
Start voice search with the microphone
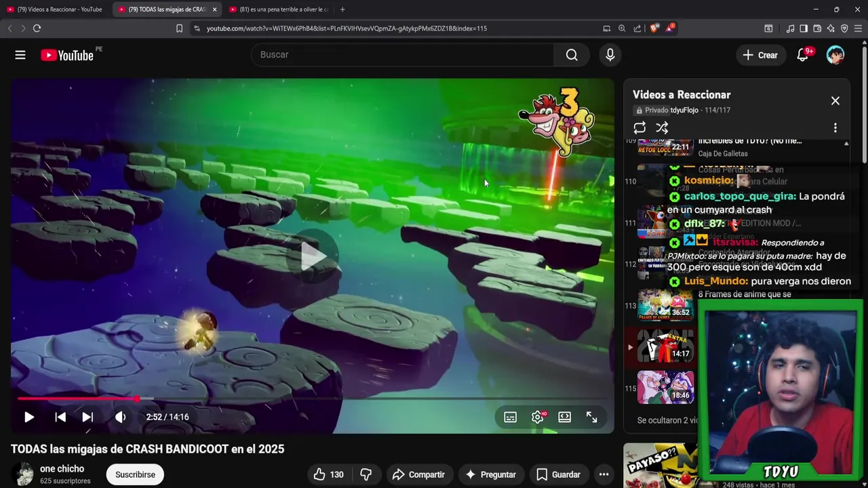tap(610, 55)
